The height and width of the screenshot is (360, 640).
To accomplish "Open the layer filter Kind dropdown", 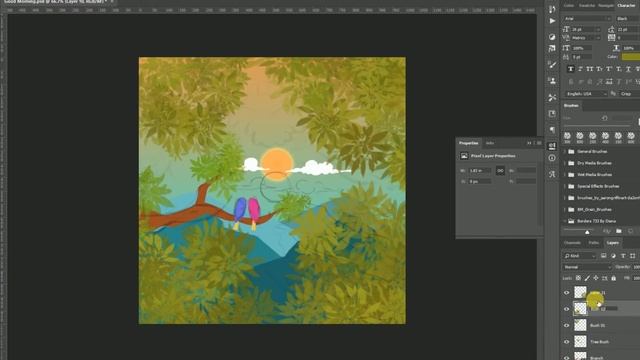I will point(580,256).
